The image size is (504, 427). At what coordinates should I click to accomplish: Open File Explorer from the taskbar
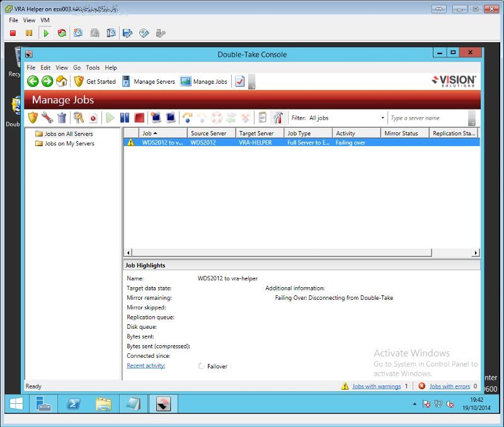point(103,404)
